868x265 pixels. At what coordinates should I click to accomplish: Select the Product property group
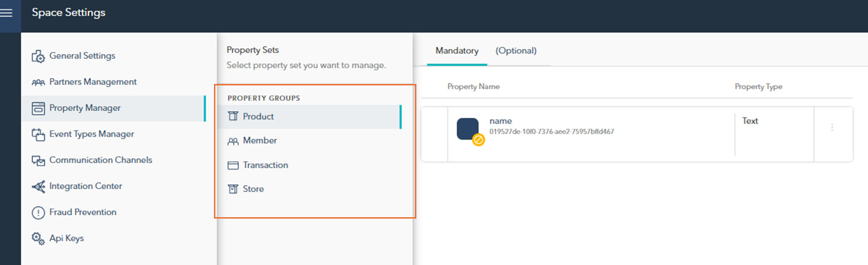click(x=309, y=116)
